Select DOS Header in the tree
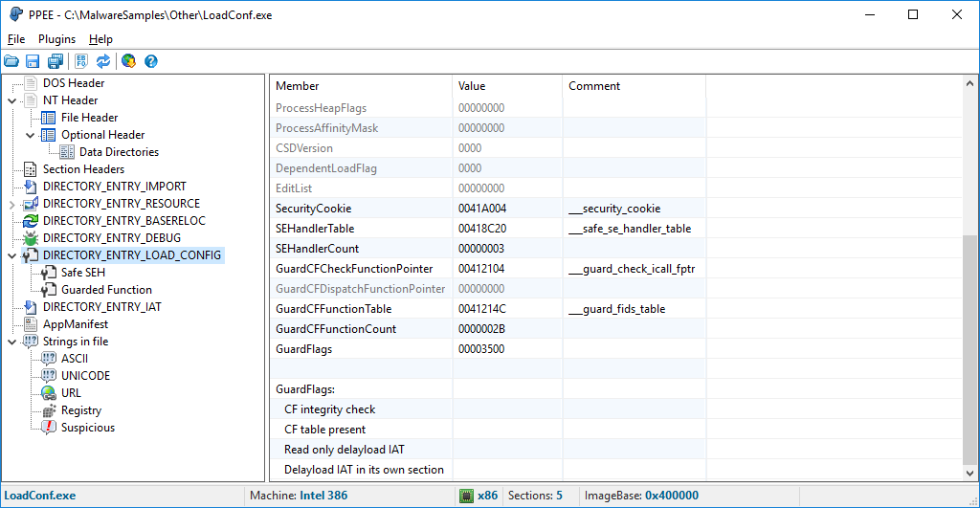The width and height of the screenshot is (980, 508). (x=74, y=83)
